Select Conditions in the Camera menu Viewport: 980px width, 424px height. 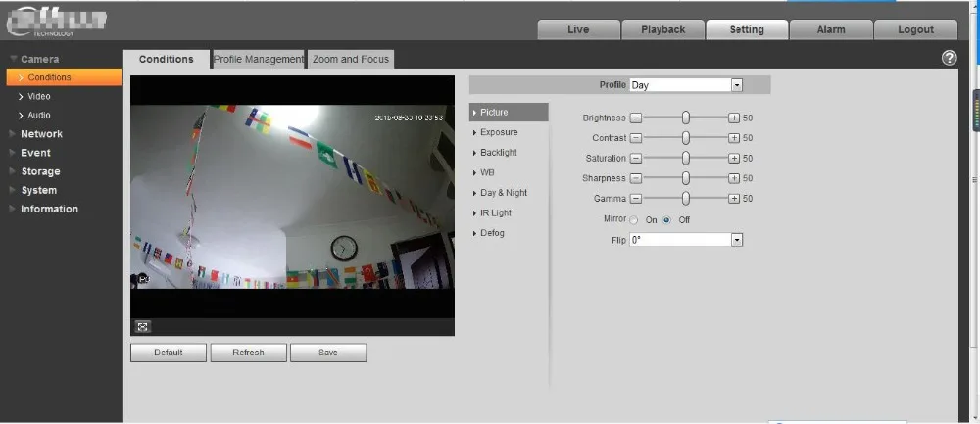pos(64,77)
